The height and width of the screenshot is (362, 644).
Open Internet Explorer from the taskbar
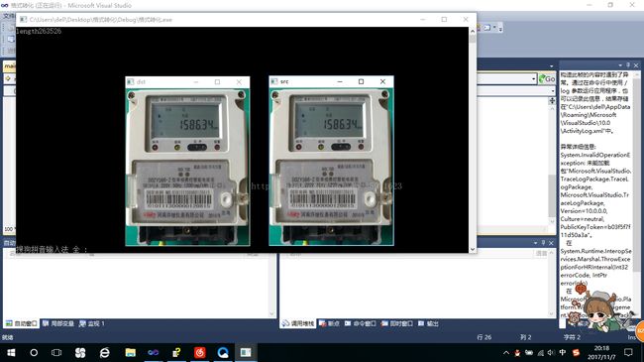105,352
